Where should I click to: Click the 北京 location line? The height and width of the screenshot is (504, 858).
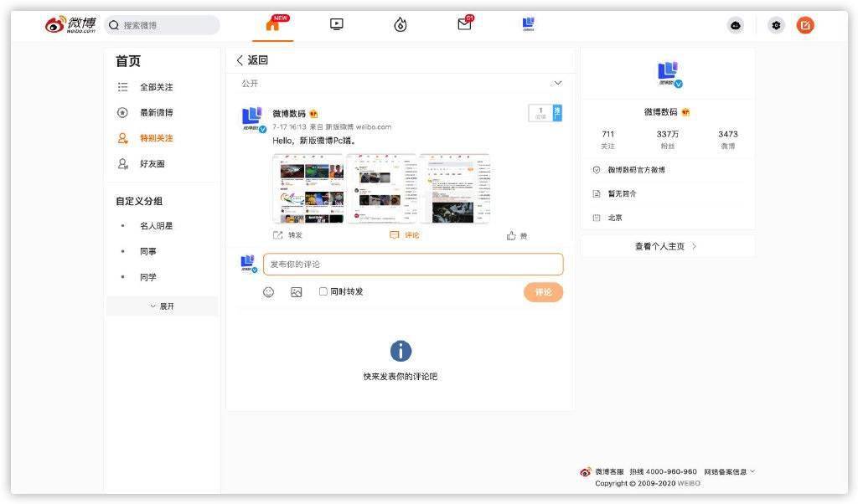[615, 218]
